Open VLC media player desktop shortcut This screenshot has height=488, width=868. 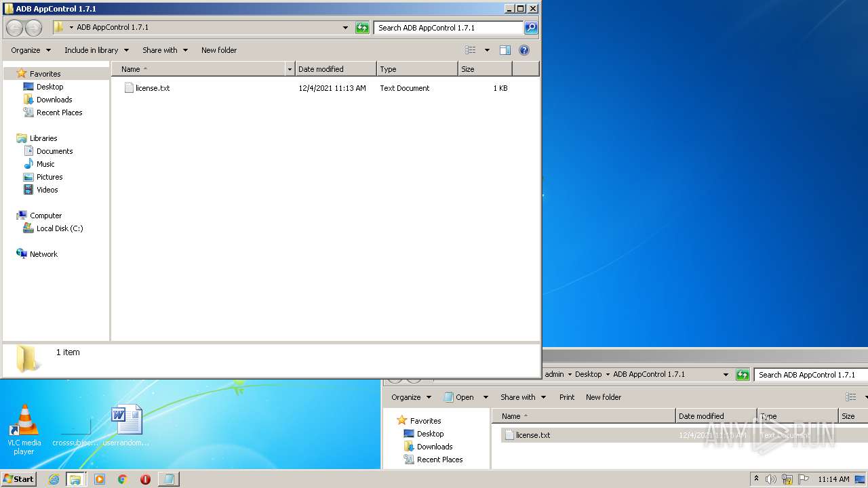click(24, 430)
